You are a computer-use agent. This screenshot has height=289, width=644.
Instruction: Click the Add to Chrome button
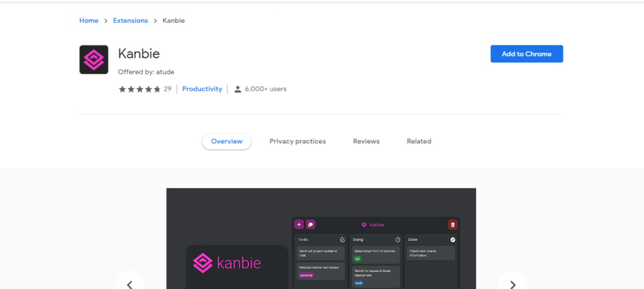pos(526,54)
